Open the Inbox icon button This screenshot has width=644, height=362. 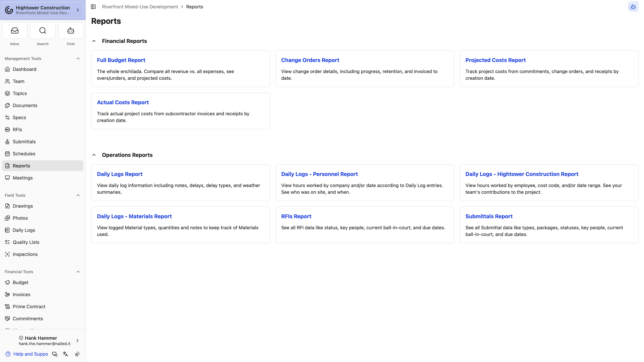coord(14,31)
